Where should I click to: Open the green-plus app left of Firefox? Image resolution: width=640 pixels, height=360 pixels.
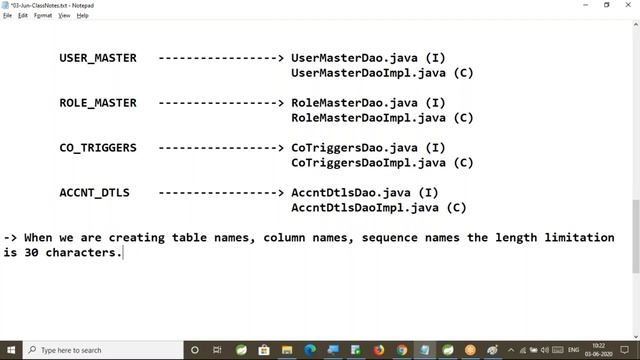(356, 350)
